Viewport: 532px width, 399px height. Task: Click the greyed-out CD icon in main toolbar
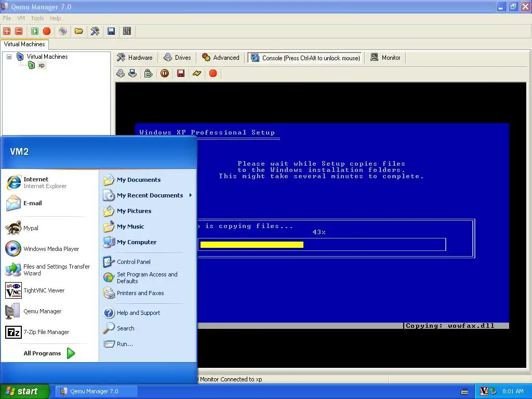point(63,31)
